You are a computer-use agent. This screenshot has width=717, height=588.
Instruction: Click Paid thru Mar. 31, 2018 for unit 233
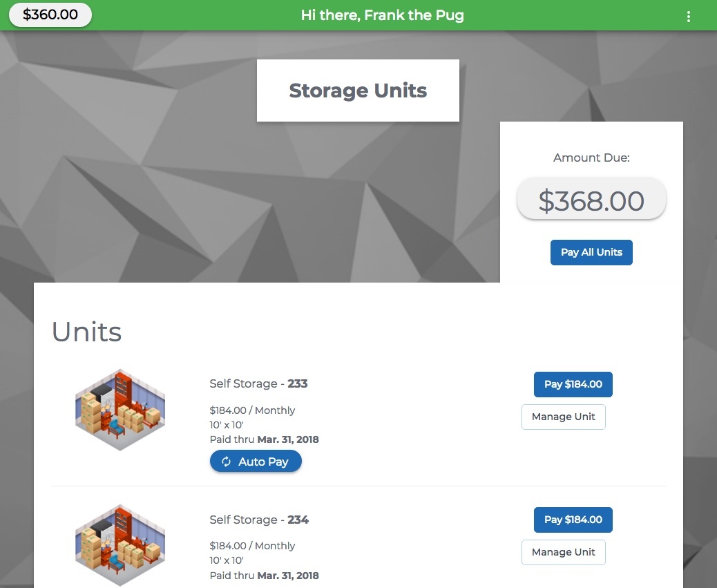click(x=264, y=439)
